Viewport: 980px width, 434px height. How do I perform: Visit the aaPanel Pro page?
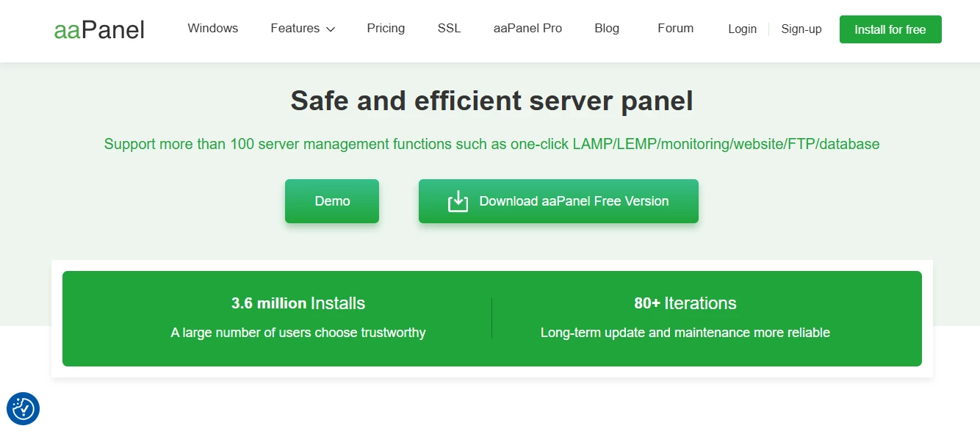[527, 29]
